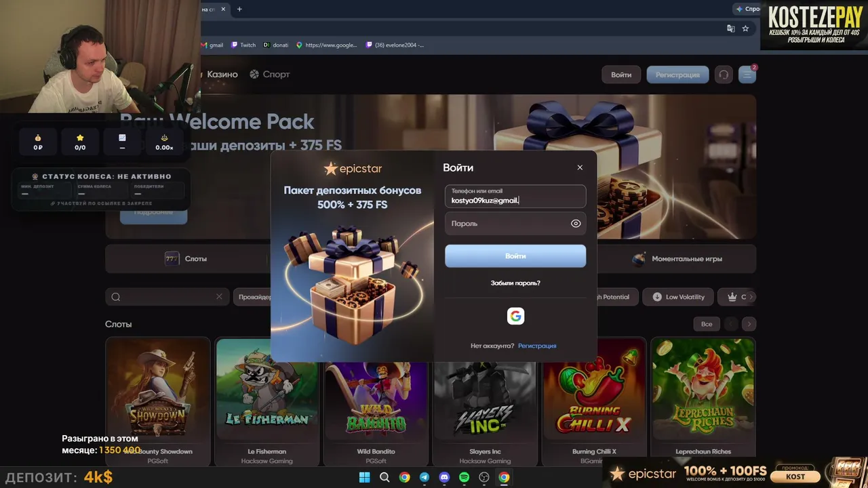Click the Le Fisherman game title text

click(x=267, y=451)
